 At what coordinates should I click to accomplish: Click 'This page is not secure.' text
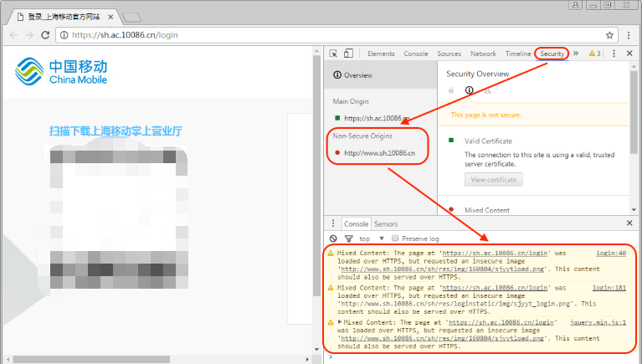pos(486,115)
